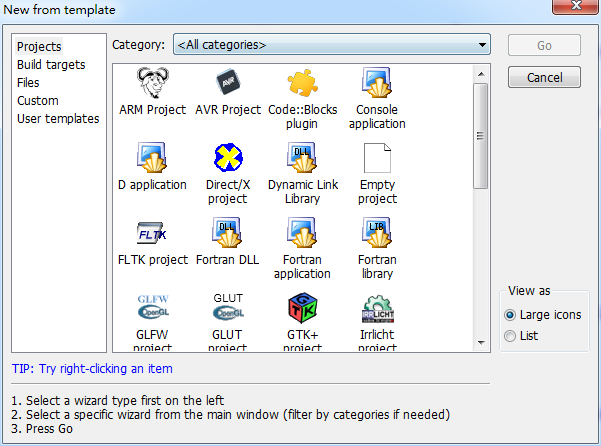Click the 'Empty project' label text
601x446 pixels.
[x=378, y=192]
